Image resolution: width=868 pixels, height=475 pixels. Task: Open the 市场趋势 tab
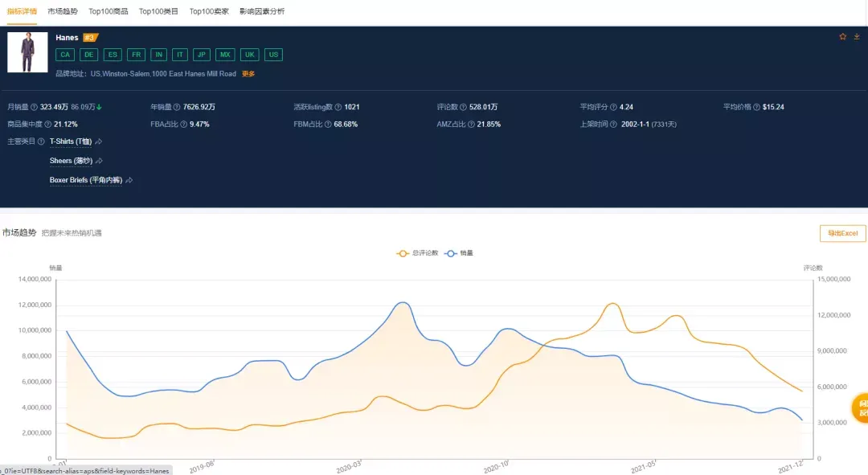click(x=63, y=11)
